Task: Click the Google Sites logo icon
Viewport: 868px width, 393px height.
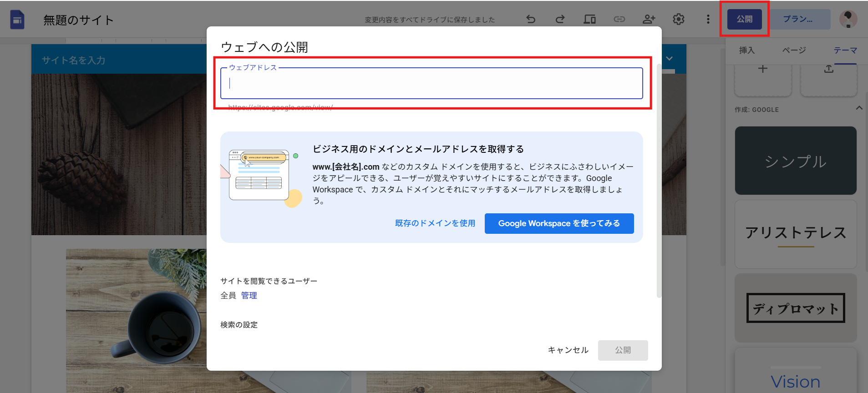Action: (x=17, y=20)
